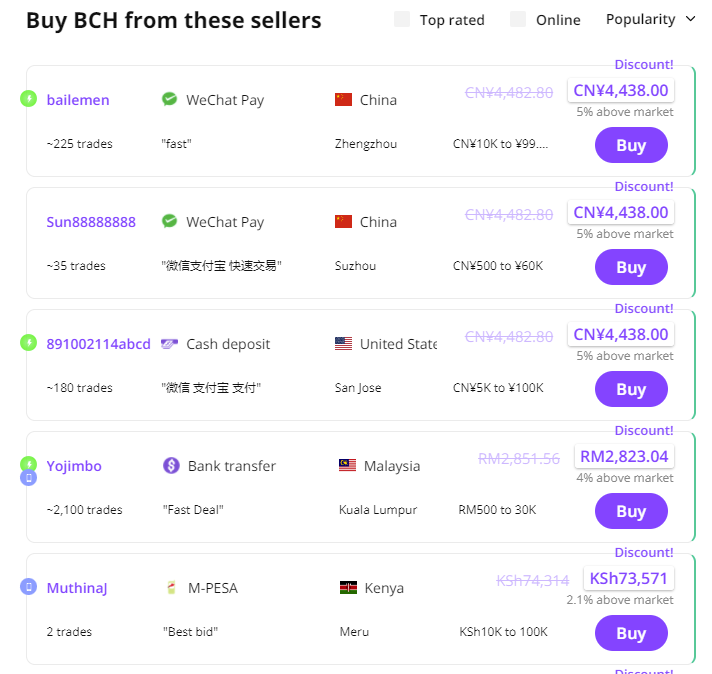Click the chevron next to Popularity

(690, 19)
